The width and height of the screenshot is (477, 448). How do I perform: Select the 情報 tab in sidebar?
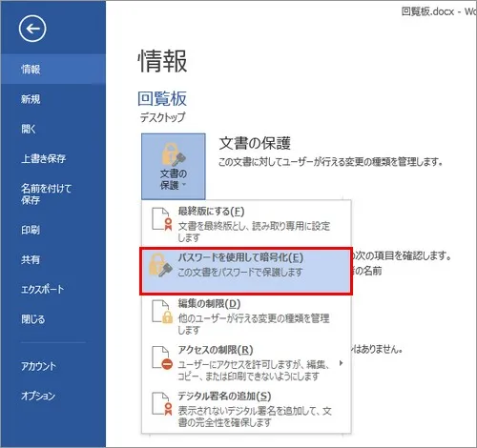coord(53,70)
